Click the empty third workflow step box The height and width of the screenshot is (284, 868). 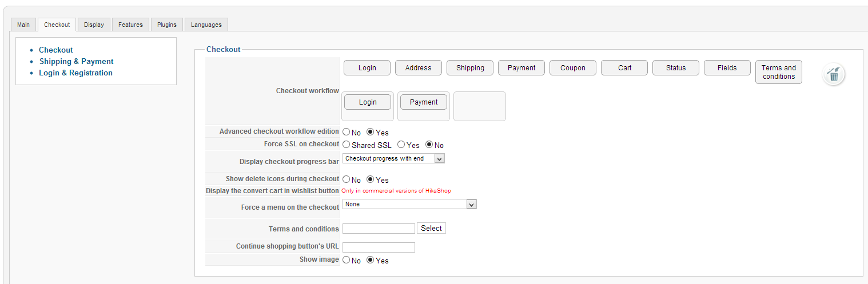click(x=479, y=106)
